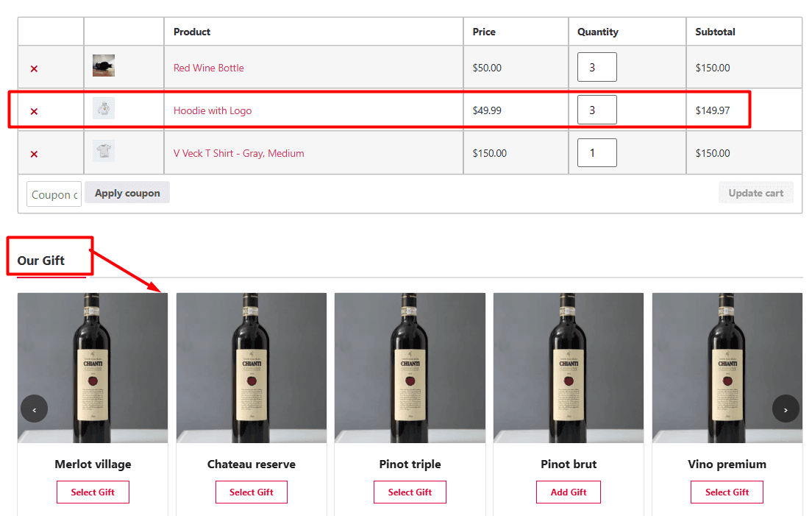
Task: Open Red Wine Bottle thumbnail image
Action: [x=104, y=66]
